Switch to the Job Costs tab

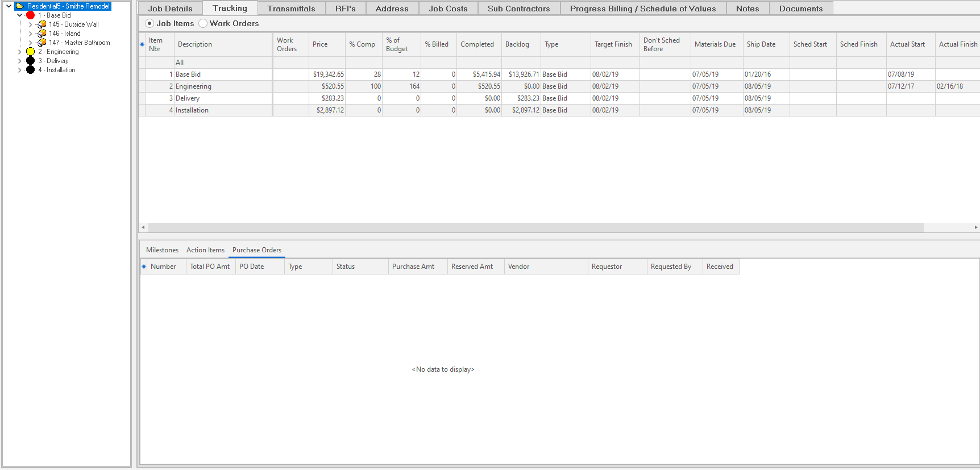click(x=448, y=9)
